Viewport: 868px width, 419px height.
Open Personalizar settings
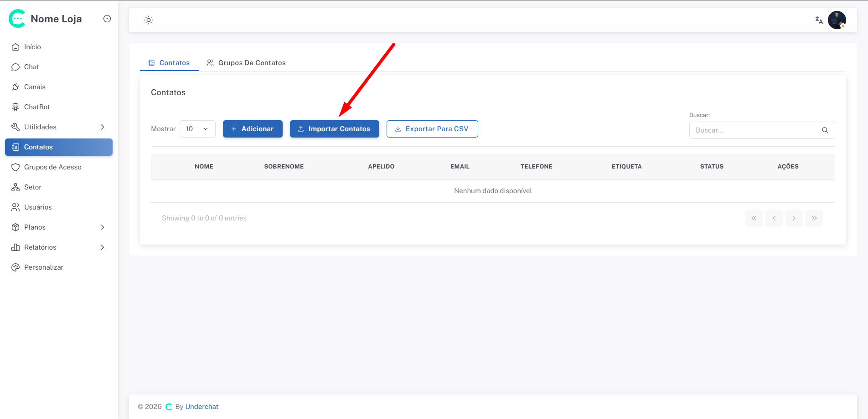coord(43,267)
